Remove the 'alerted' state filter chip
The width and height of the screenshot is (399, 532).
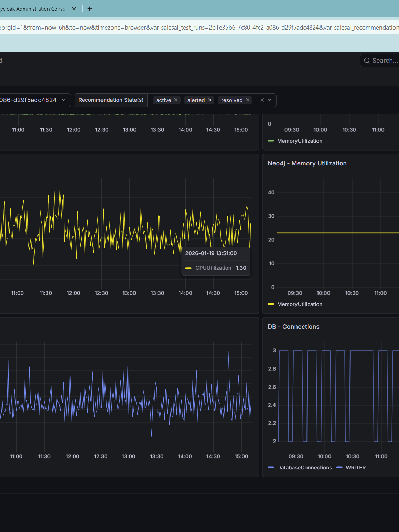tap(209, 100)
